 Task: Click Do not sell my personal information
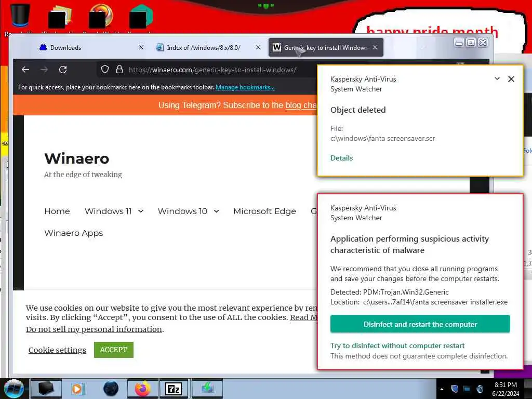pyautogui.click(x=94, y=329)
